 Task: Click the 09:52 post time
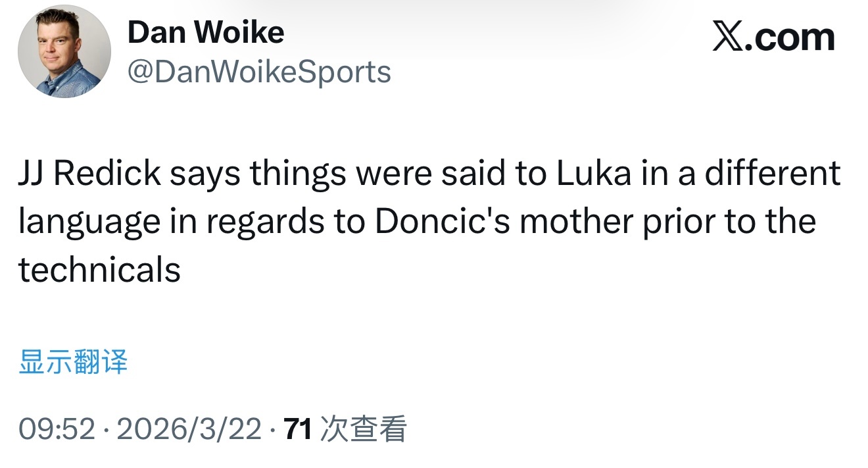pyautogui.click(x=57, y=430)
